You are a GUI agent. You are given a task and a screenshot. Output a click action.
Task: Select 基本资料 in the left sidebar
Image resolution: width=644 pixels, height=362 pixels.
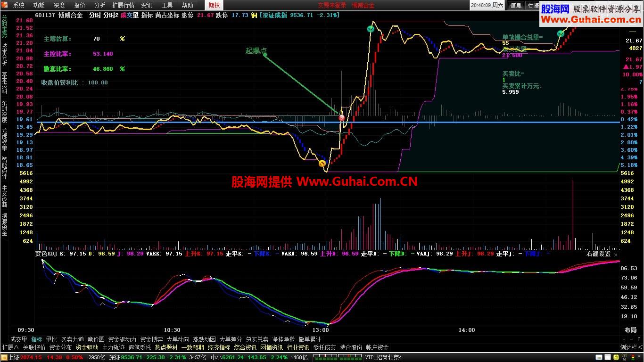(4, 83)
